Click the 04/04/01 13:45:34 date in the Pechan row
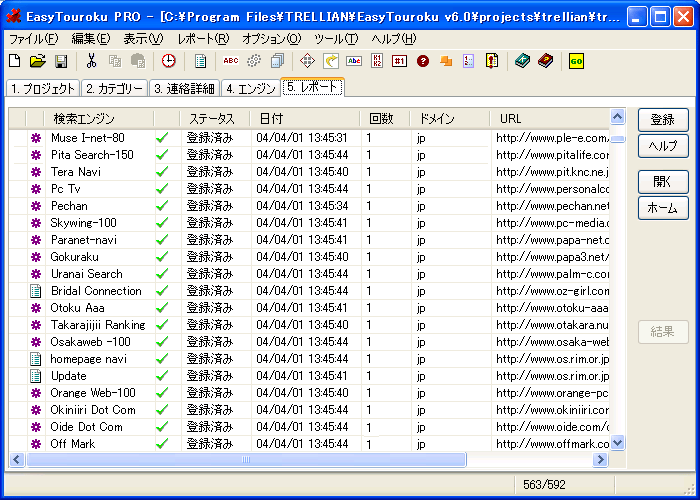The height and width of the screenshot is (500, 700). [x=302, y=206]
